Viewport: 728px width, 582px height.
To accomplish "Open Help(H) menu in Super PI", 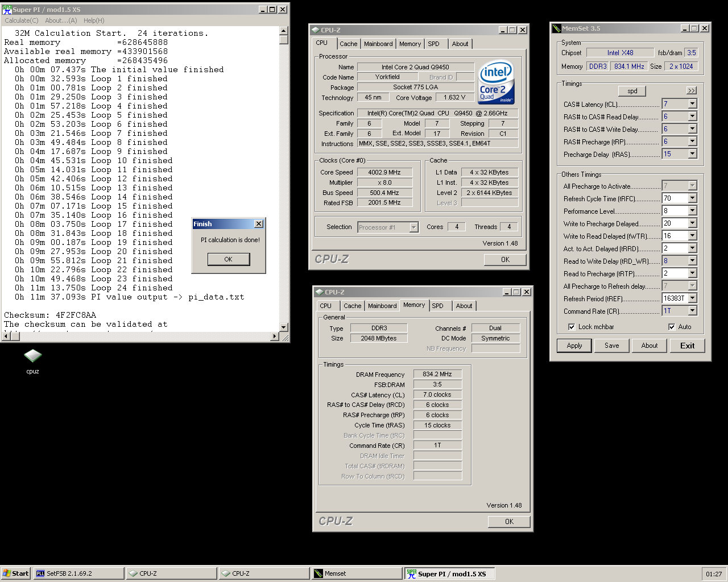I will point(94,20).
